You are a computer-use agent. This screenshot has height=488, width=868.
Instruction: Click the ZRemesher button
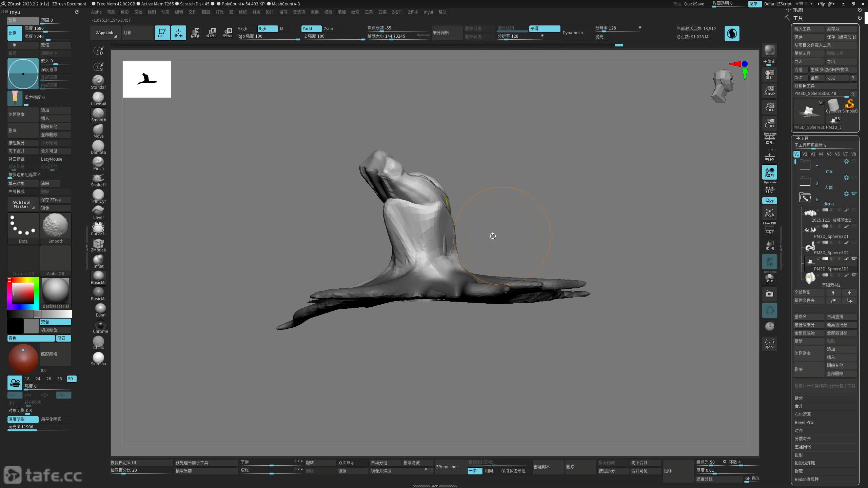click(x=447, y=467)
